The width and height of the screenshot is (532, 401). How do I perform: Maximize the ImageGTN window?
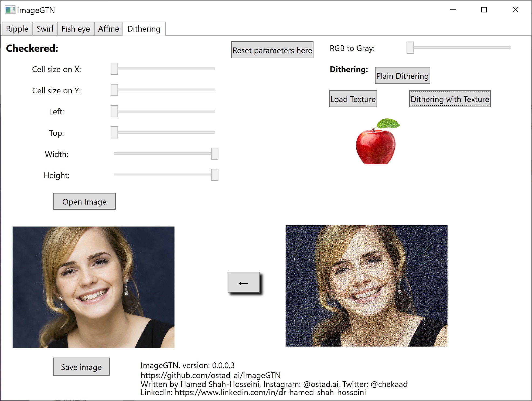click(484, 10)
